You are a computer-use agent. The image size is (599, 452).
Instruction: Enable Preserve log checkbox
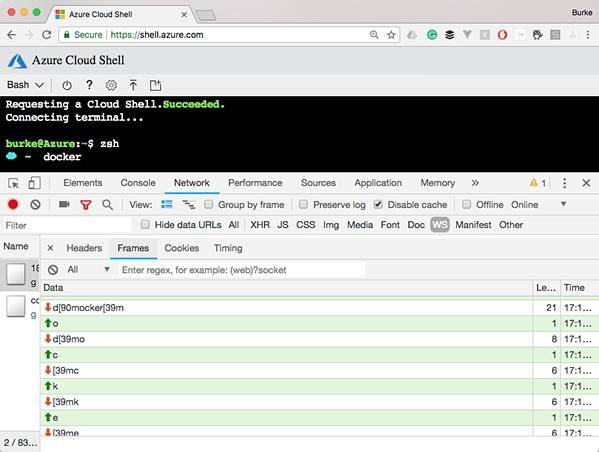(x=303, y=204)
